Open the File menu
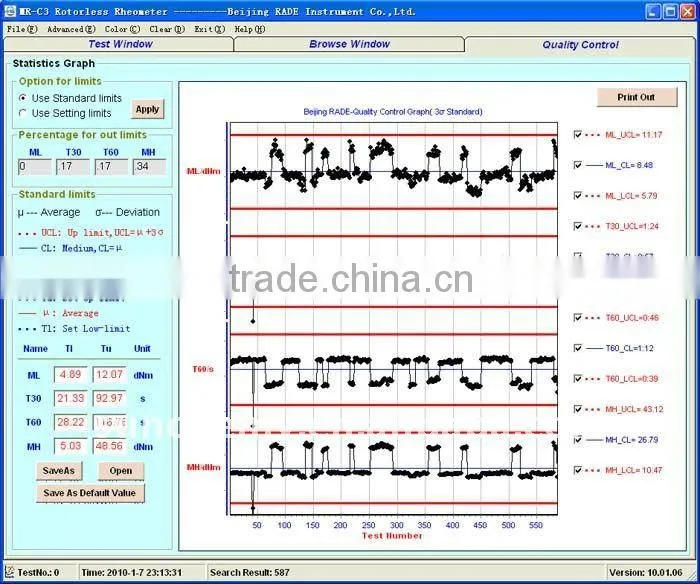Screen dimensions: 700x584 (22, 29)
